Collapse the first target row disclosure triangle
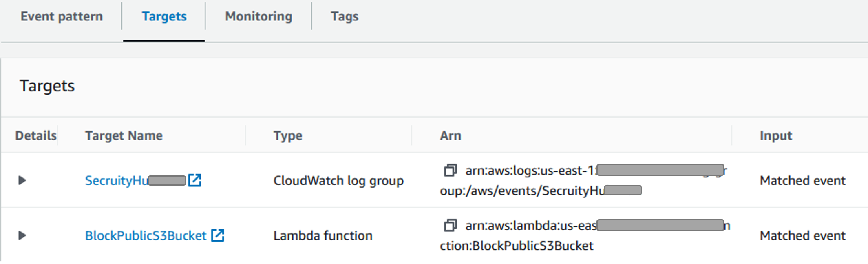This screenshot has height=264, width=868. (22, 180)
